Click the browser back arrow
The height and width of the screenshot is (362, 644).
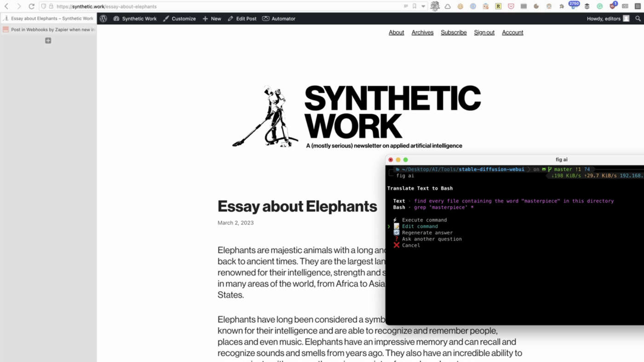pyautogui.click(x=6, y=6)
